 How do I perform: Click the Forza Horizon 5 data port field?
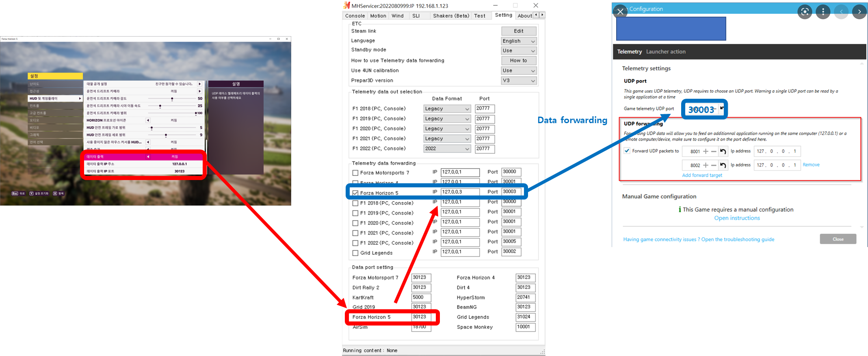421,317
